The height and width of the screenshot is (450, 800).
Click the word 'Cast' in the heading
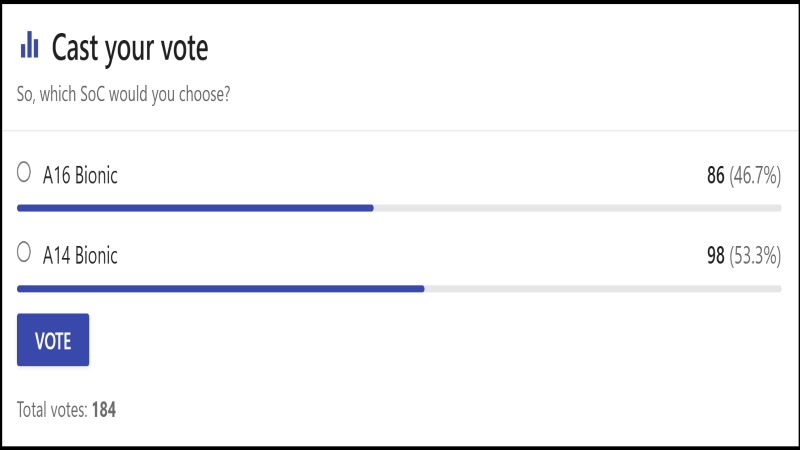click(76, 47)
